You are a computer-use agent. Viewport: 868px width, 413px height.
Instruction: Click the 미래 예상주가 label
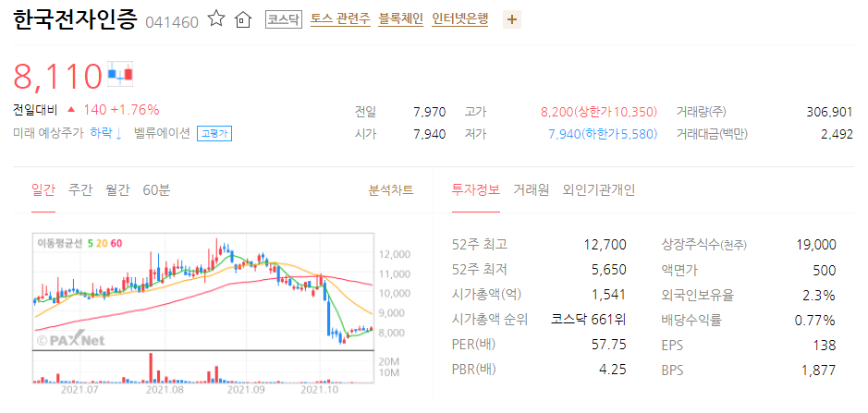(48, 133)
